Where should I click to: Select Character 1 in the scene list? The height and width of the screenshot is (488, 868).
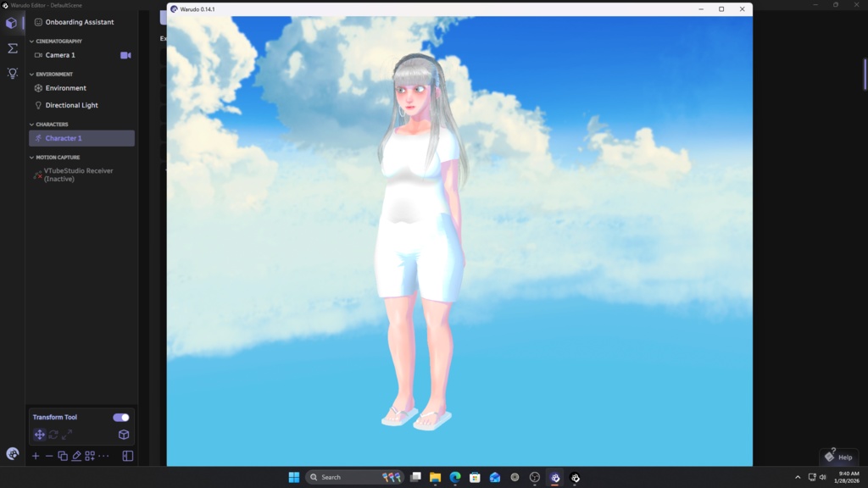tap(65, 137)
